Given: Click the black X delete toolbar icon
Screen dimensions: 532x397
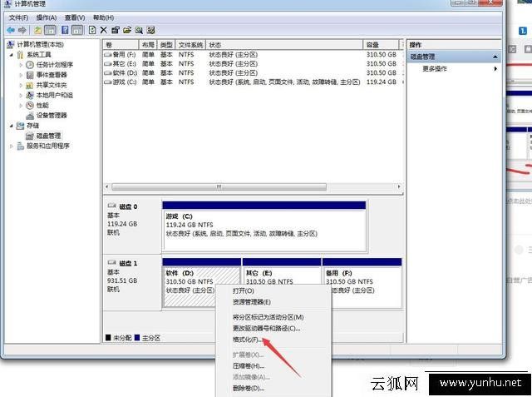Looking at the screenshot, I should click(x=103, y=30).
